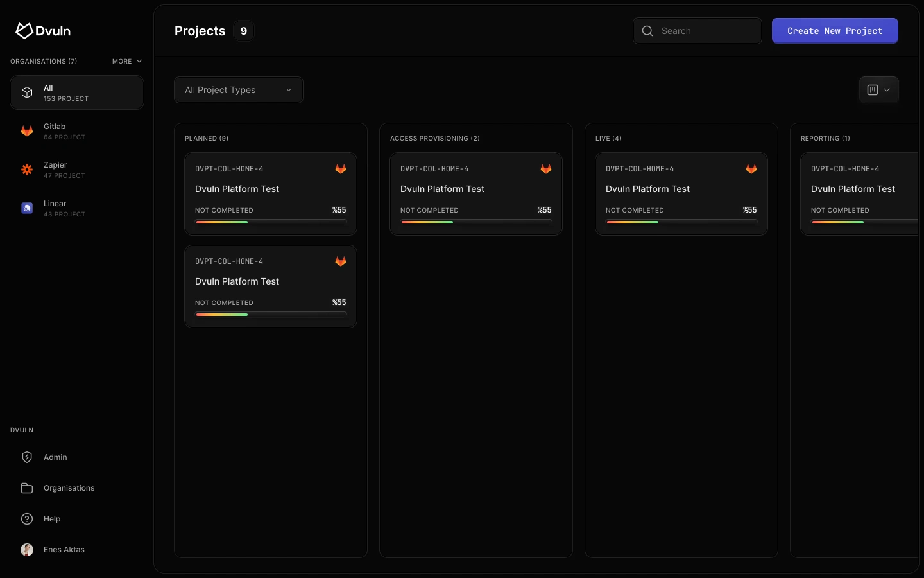Expand the MORE organisations list
The width and height of the screenshot is (924, 578).
click(127, 62)
